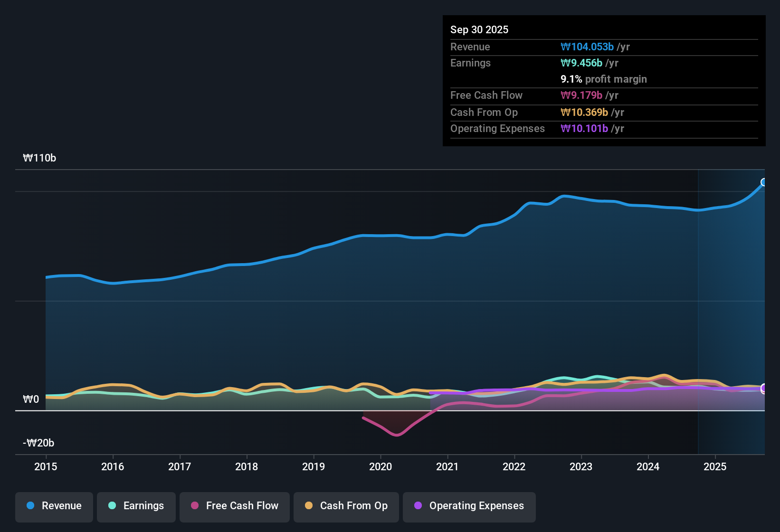Screen dimensions: 780x532
Task: Click the 2025 axis label
Action: point(715,467)
